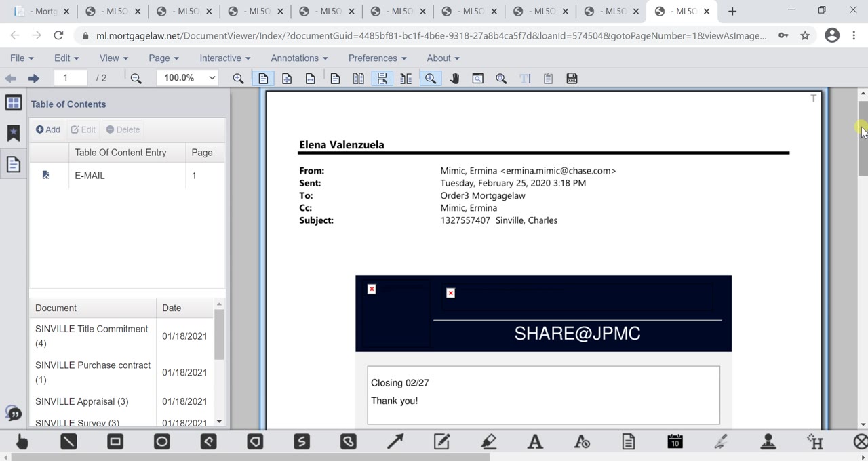Open the bookmarks panel icon
The width and height of the screenshot is (868, 461).
tap(13, 133)
